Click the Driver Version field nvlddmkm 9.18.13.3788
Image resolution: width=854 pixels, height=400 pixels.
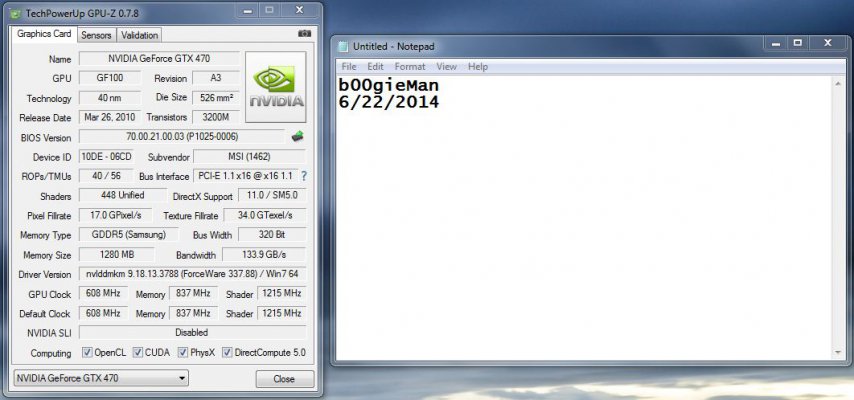tap(192, 274)
